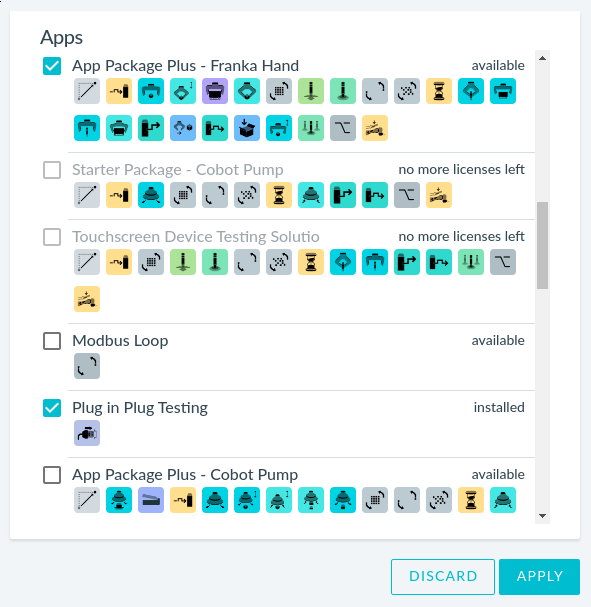Screen dimensions: 591x607
Task: Click the line-drawing icon first in Franka Hand row
Action: [x=87, y=91]
